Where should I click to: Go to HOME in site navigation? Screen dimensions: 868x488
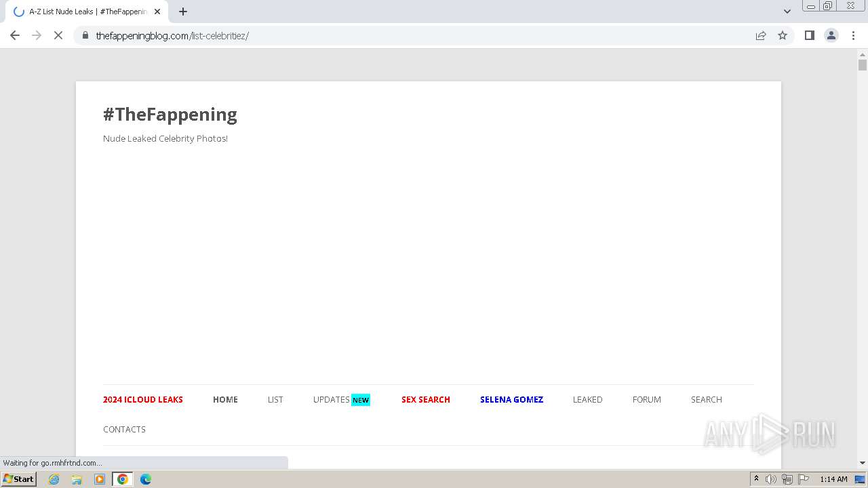coord(225,399)
